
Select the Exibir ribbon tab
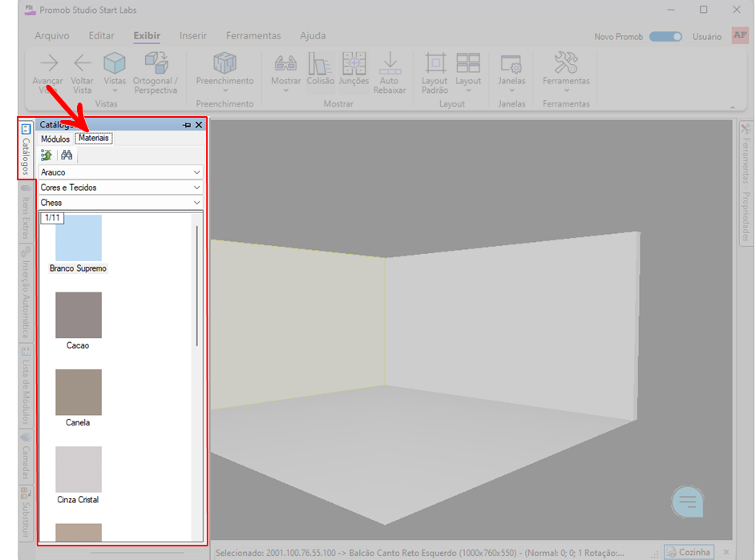(147, 36)
